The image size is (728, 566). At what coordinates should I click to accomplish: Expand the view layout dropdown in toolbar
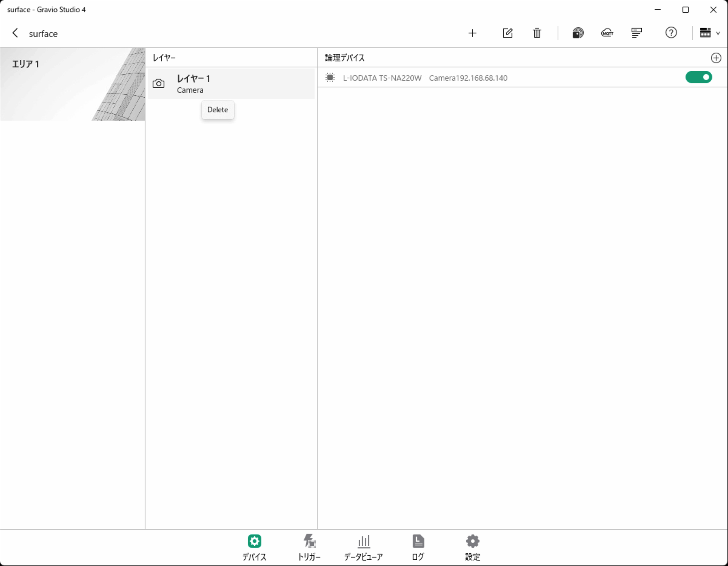pos(710,33)
